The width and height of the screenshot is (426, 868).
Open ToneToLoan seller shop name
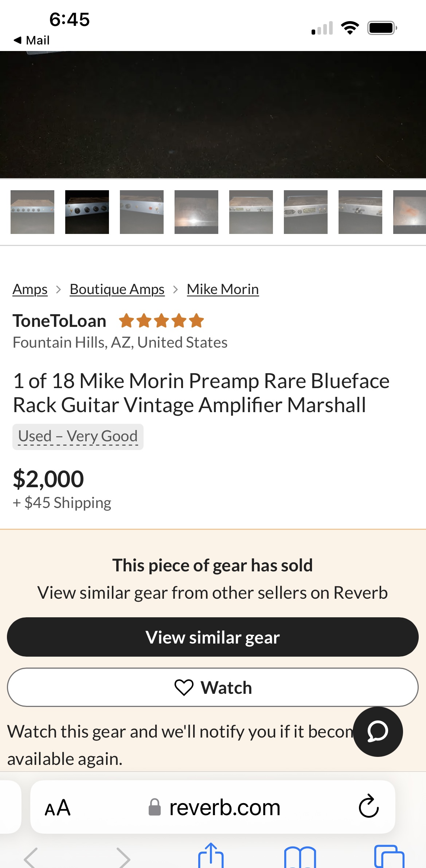pos(59,321)
